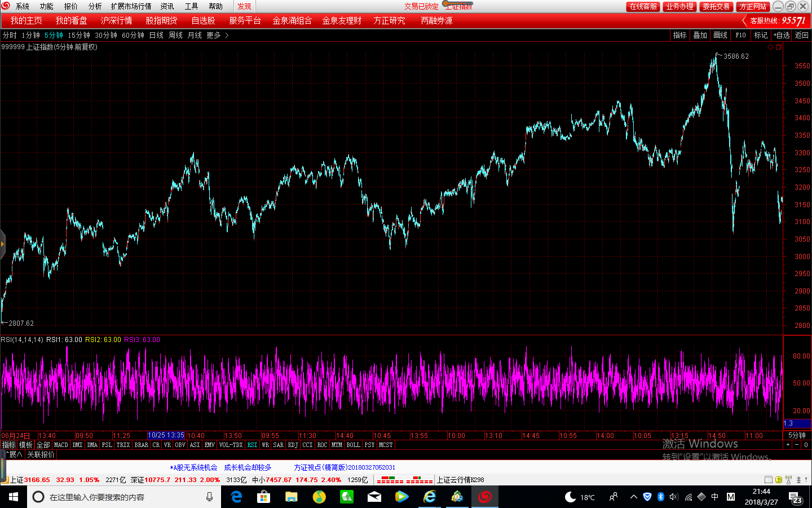Reset the chart zoom with the 0 button
Image resolution: width=812 pixels, height=508 pixels.
(x=806, y=445)
